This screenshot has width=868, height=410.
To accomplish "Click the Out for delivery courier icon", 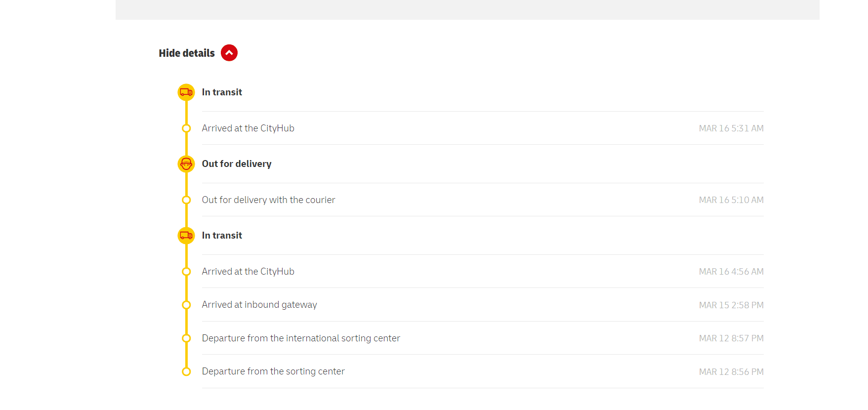I will (186, 164).
